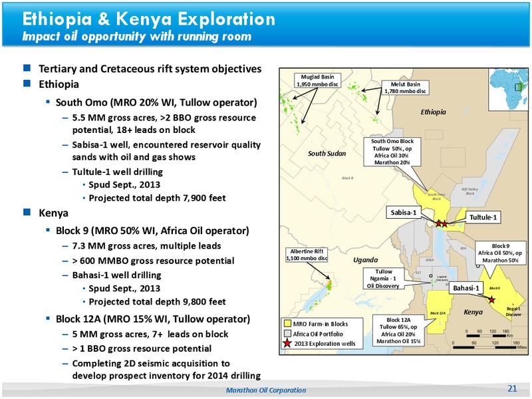
Task: Select the 'South Omo Block' ownership callout box
Action: pos(392,152)
